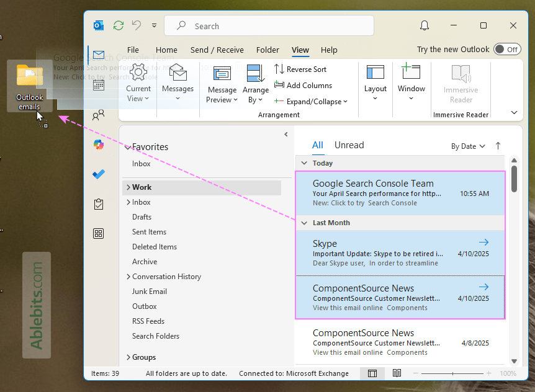The height and width of the screenshot is (392, 535).
Task: Open the Arrange By dropdown
Action: [x=256, y=84]
